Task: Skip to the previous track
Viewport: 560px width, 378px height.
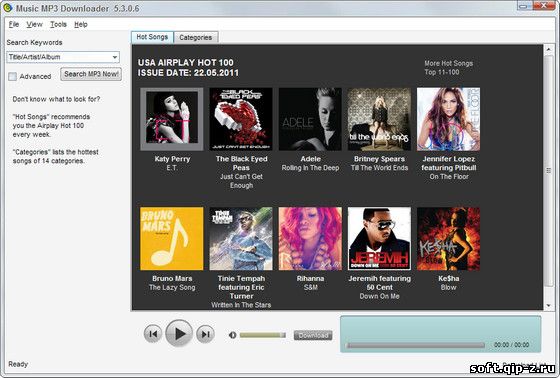Action: pos(153,334)
